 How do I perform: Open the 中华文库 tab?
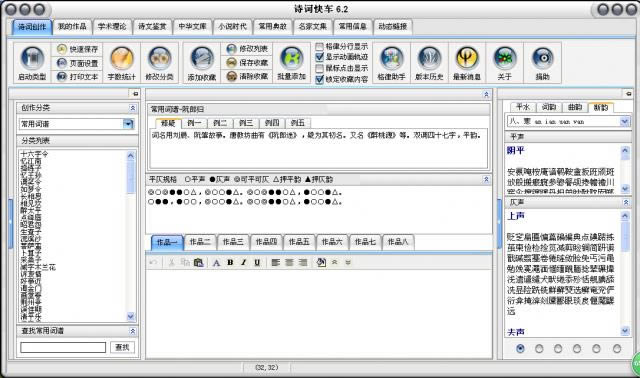click(x=192, y=27)
